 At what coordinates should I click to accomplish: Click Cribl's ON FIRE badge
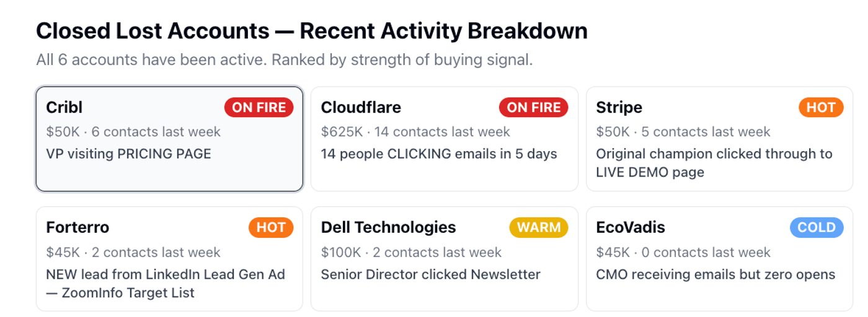click(259, 107)
